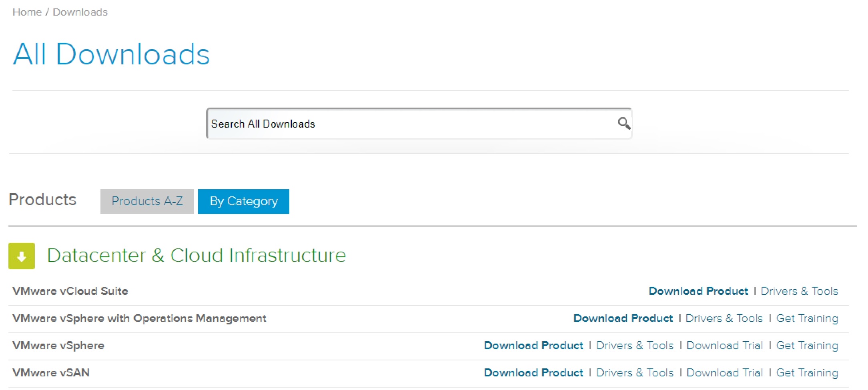Click Download Trial for VMware vSphere
Viewport: 868px width, 390px height.
pos(724,346)
